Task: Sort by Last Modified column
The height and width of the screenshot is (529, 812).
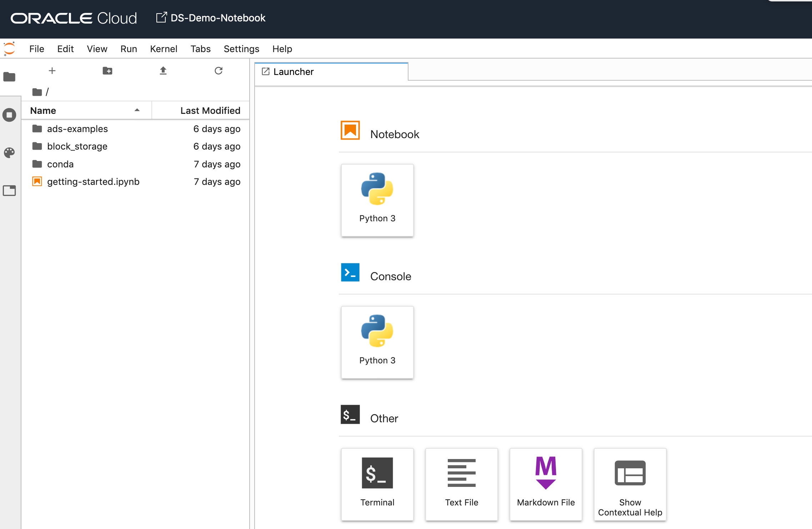Action: tap(210, 111)
